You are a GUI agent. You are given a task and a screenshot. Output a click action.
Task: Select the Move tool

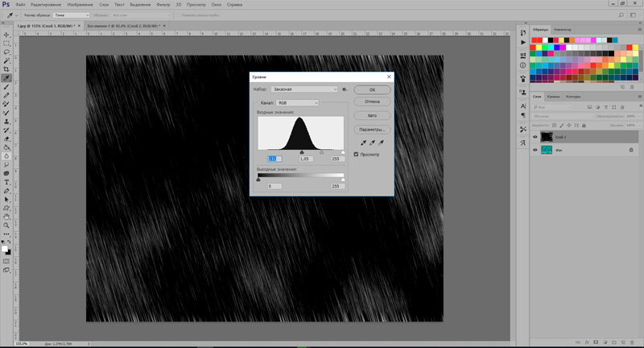pyautogui.click(x=6, y=35)
